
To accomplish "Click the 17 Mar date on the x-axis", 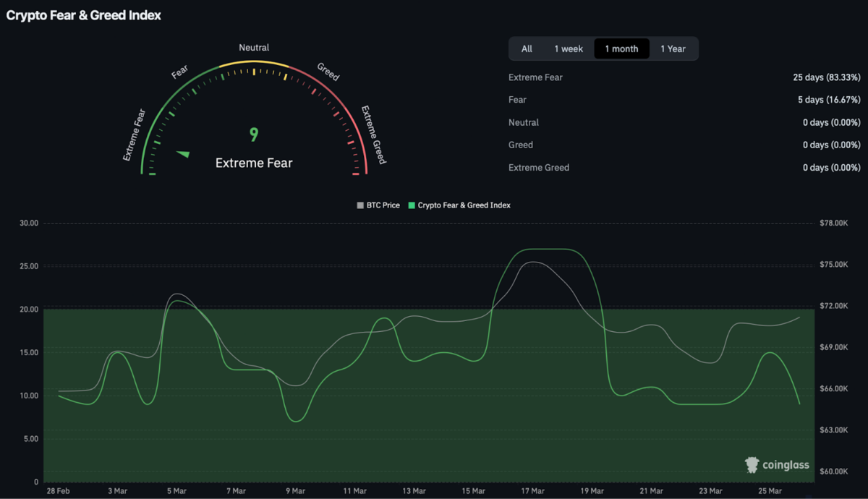I will 532,491.
